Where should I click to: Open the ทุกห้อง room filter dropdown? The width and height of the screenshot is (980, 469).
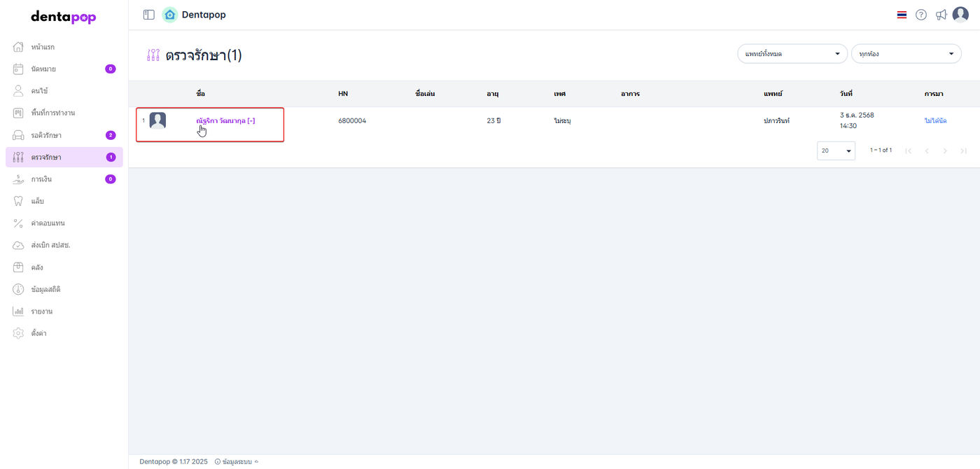click(906, 54)
